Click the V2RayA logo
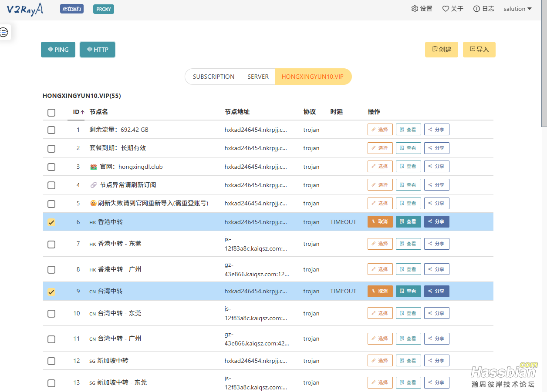This screenshot has height=392, width=547. pos(25,9)
